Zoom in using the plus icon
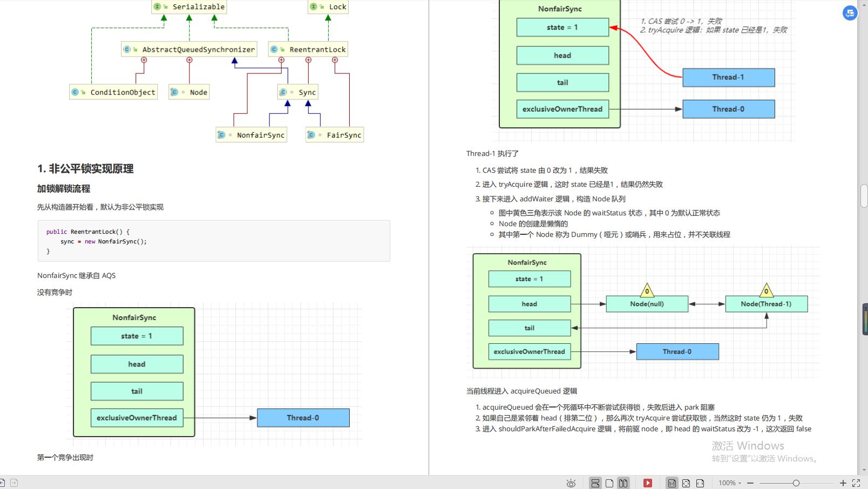 (x=843, y=483)
